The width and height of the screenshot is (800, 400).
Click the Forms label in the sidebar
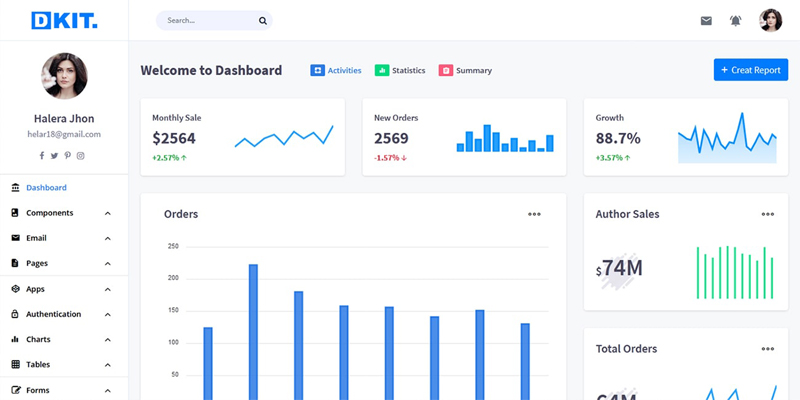(x=38, y=390)
